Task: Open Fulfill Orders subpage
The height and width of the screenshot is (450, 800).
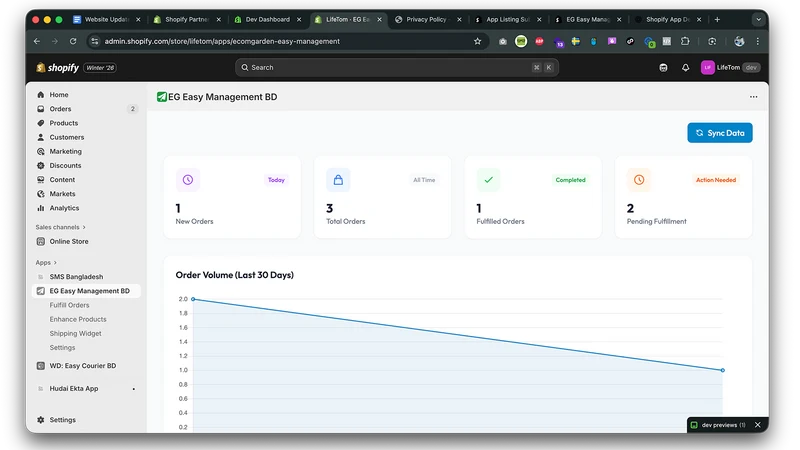Action: pos(69,305)
